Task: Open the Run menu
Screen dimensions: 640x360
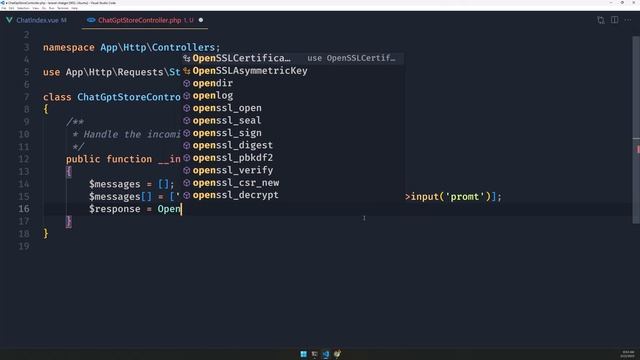Action: (x=51, y=8)
